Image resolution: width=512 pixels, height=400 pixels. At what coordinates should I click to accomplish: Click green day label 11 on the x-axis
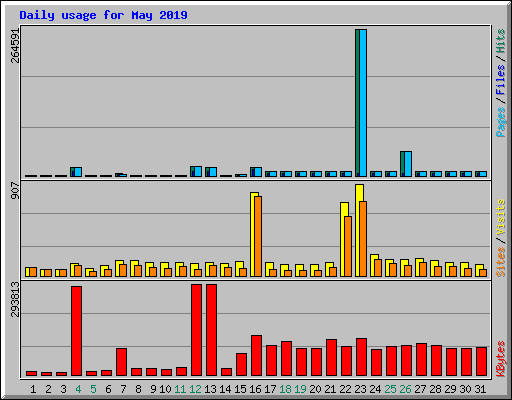pos(180,389)
